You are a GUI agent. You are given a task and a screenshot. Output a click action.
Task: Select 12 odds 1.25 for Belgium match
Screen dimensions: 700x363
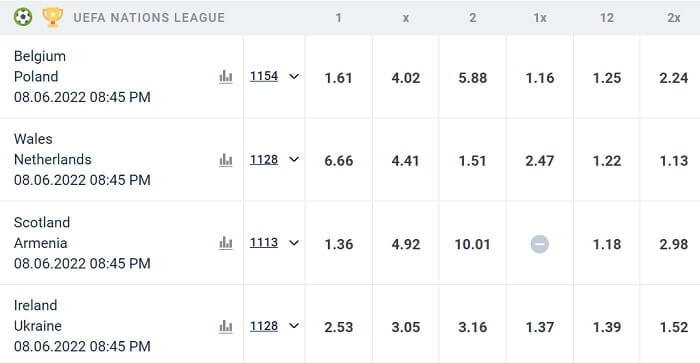pyautogui.click(x=607, y=78)
